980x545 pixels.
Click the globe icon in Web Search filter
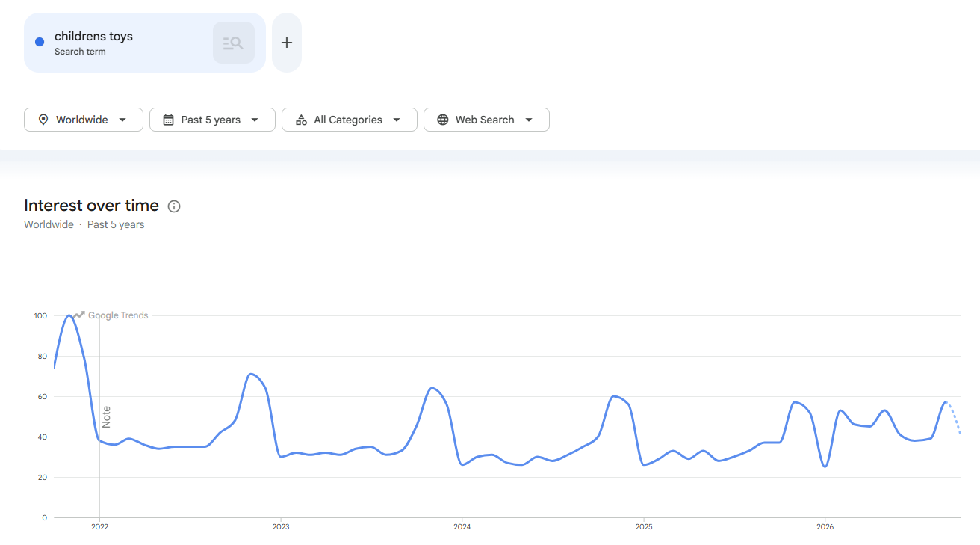[443, 120]
